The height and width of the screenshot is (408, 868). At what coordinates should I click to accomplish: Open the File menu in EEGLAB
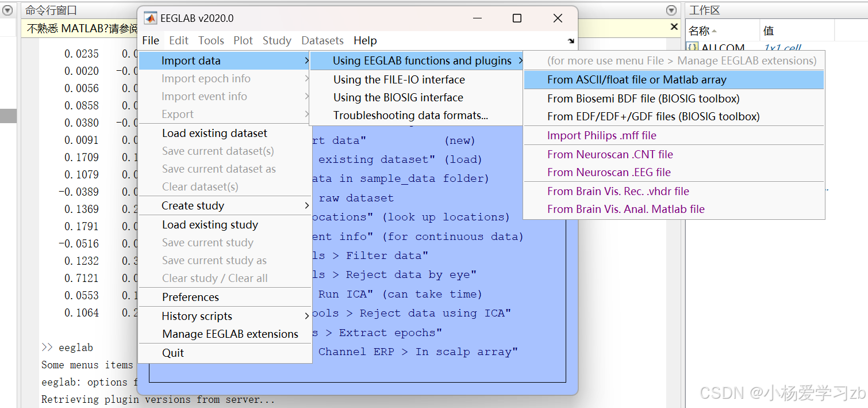pos(151,40)
